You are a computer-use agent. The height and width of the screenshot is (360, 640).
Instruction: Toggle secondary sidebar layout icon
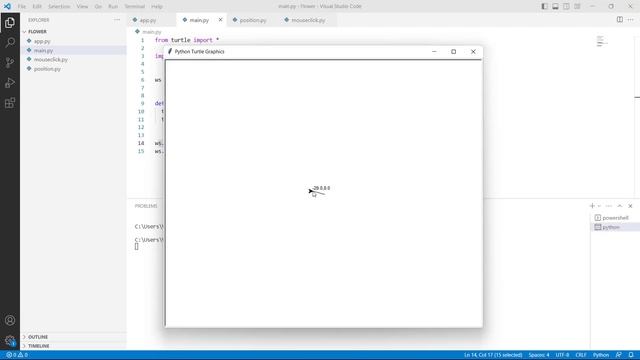567,6
